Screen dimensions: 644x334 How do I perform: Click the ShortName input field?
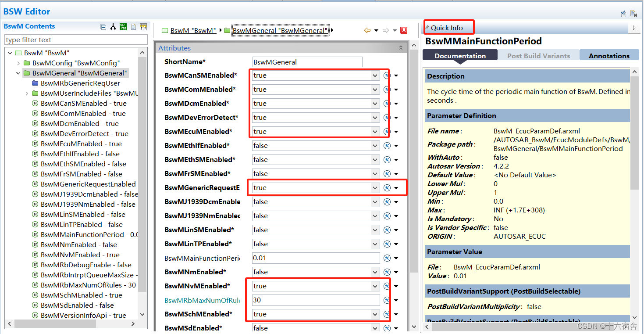[x=307, y=62]
